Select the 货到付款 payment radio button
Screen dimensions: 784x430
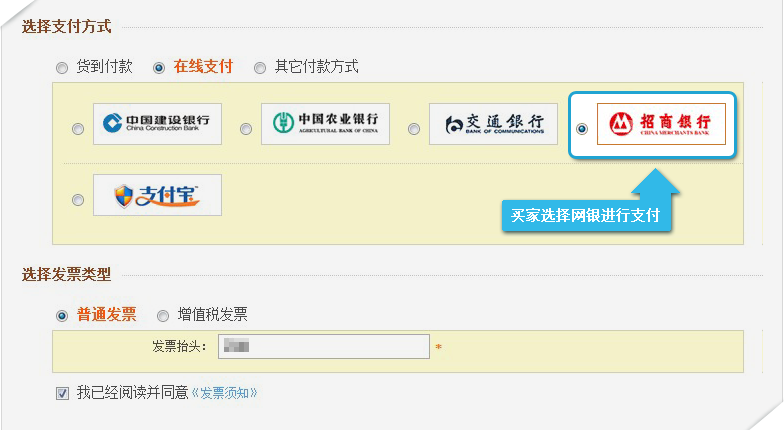(x=62, y=68)
